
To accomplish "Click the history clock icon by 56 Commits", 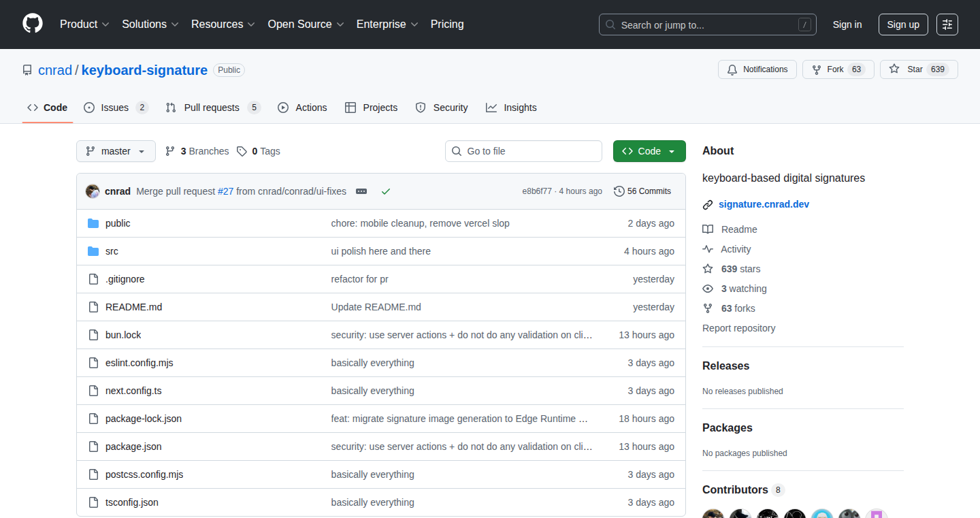I will (619, 191).
